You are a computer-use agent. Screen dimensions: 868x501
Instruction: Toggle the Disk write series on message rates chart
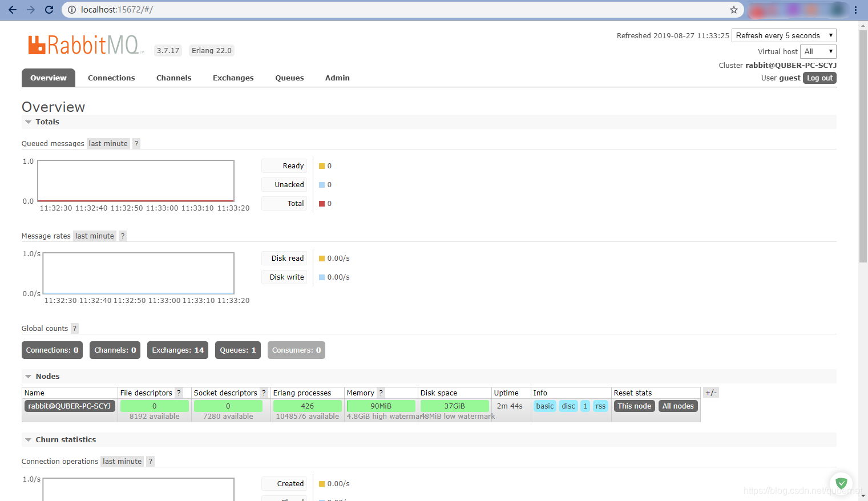(x=284, y=277)
